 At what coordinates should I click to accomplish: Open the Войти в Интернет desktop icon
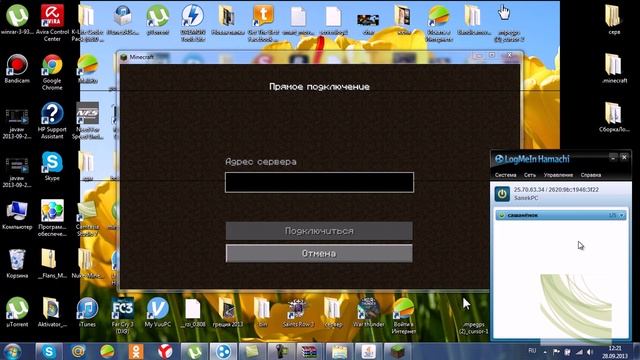pyautogui.click(x=403, y=316)
